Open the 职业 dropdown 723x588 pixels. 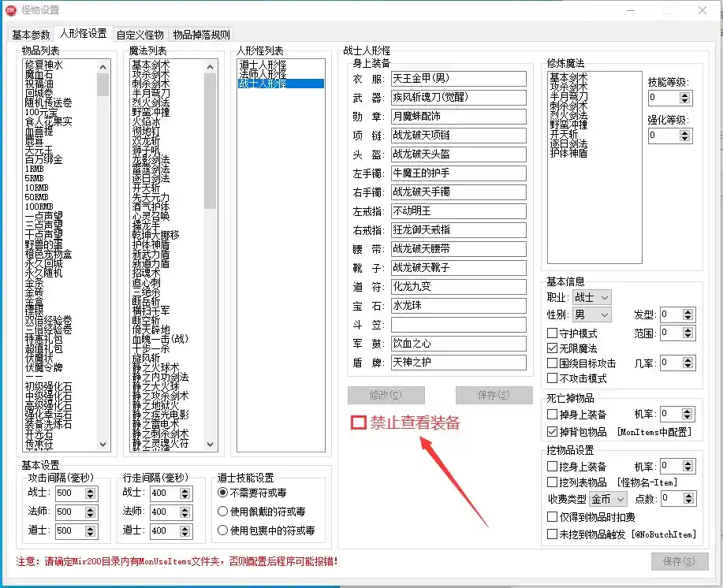[x=592, y=298]
